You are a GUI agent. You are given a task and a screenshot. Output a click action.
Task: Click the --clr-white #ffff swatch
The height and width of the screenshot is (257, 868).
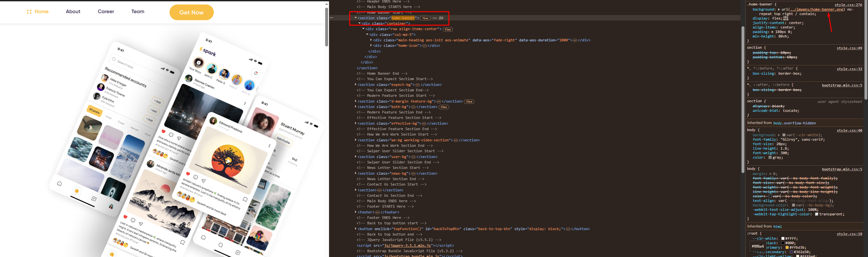click(783, 238)
